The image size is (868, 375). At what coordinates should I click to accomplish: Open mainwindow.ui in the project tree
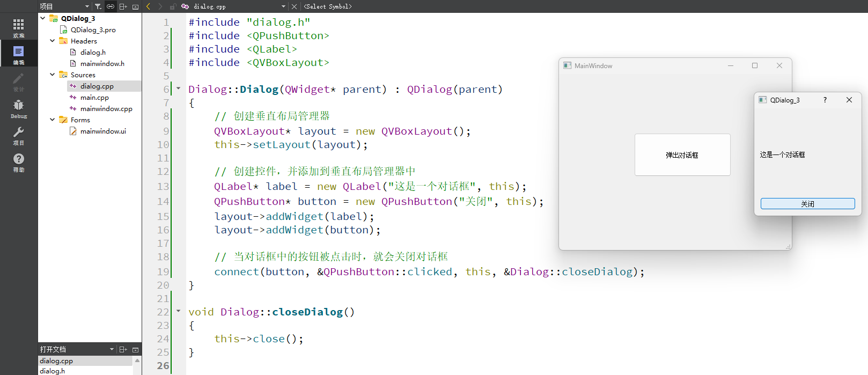pos(103,131)
